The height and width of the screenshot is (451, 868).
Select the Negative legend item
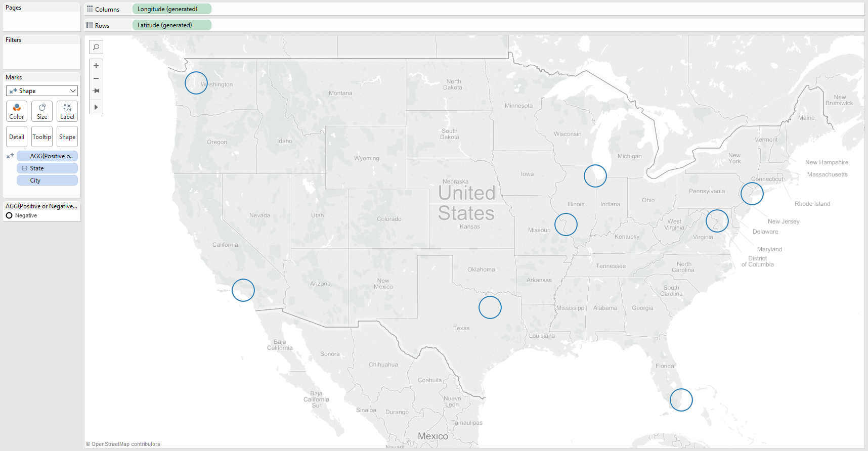[26, 215]
